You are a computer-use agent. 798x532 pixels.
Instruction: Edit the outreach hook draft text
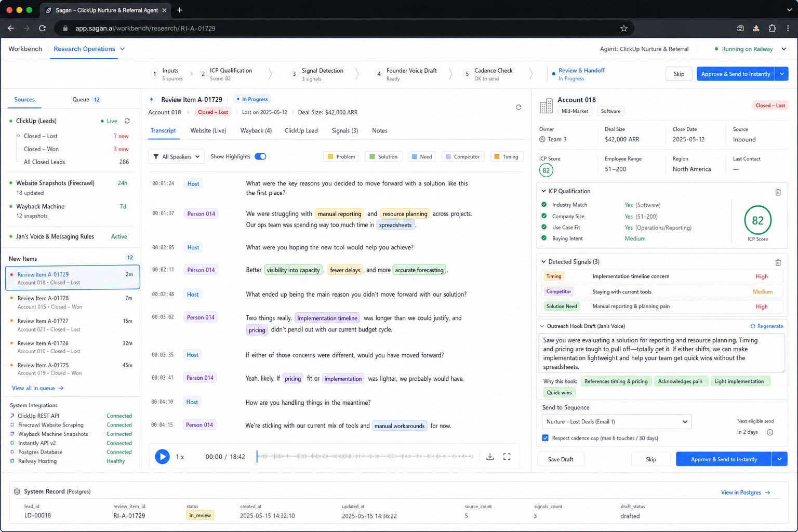tap(661, 353)
